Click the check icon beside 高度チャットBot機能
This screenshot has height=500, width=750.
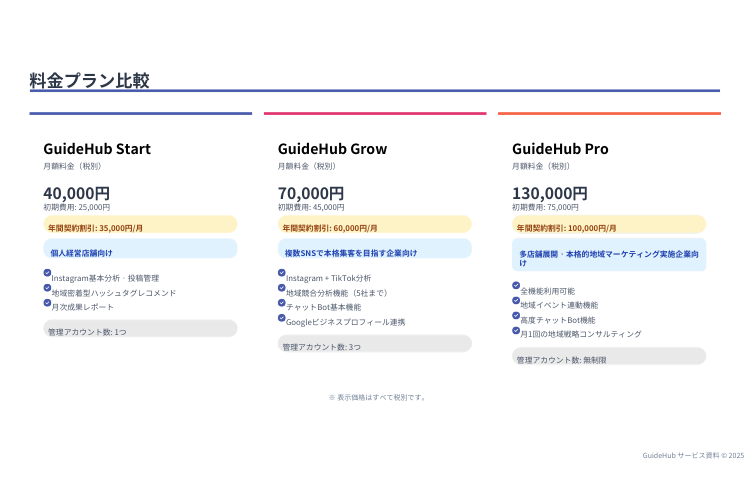click(516, 315)
